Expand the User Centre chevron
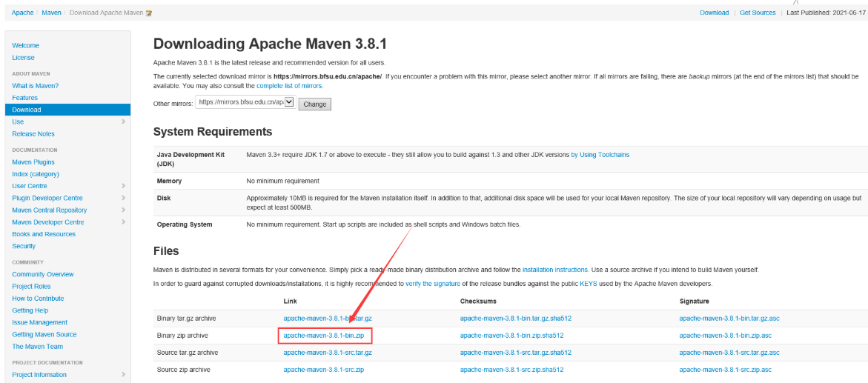The width and height of the screenshot is (868, 383). pyautogui.click(x=124, y=186)
